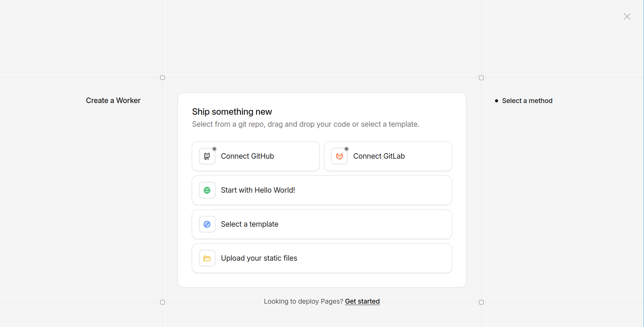Choose the Connect GitHub option
644x327 pixels.
coord(256,156)
